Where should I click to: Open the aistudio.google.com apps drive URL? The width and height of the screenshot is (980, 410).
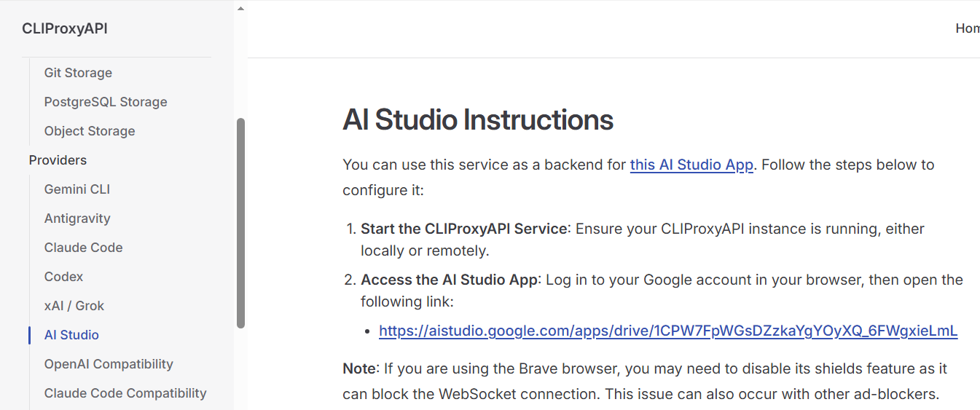(x=668, y=331)
